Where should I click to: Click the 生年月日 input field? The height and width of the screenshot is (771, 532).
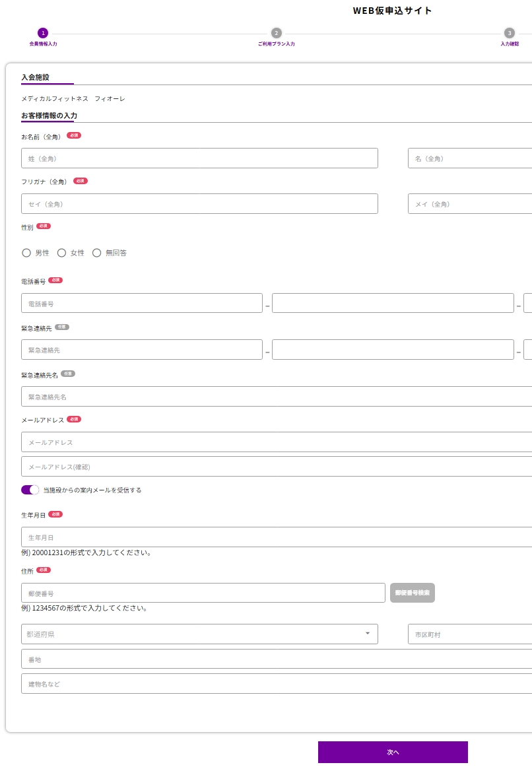coord(277,537)
